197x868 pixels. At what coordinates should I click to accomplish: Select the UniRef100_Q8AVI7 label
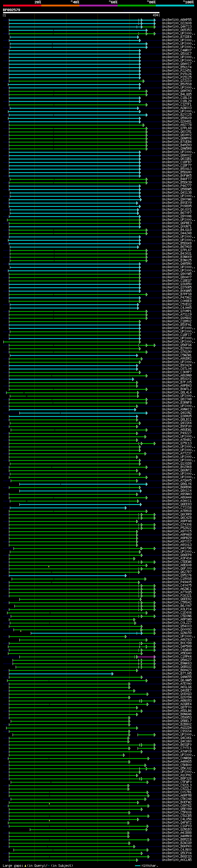177,64
